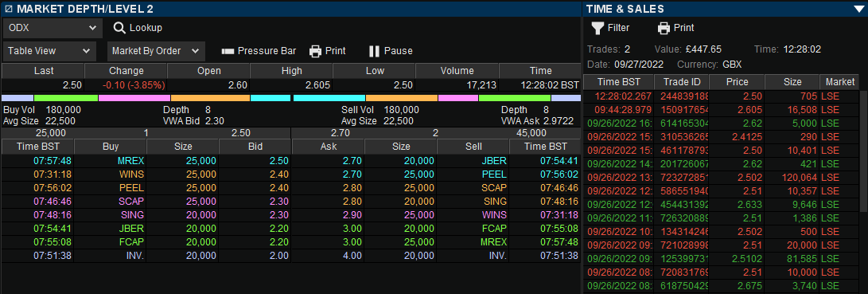This screenshot has width=868, height=294.
Task: Click the trade priced 2.633
Action: [x=720, y=205]
